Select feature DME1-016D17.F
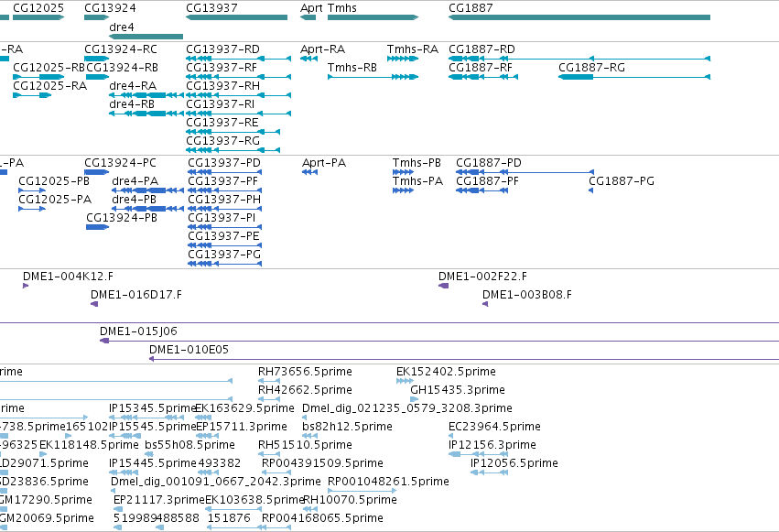The height and width of the screenshot is (532, 779). tap(94, 304)
